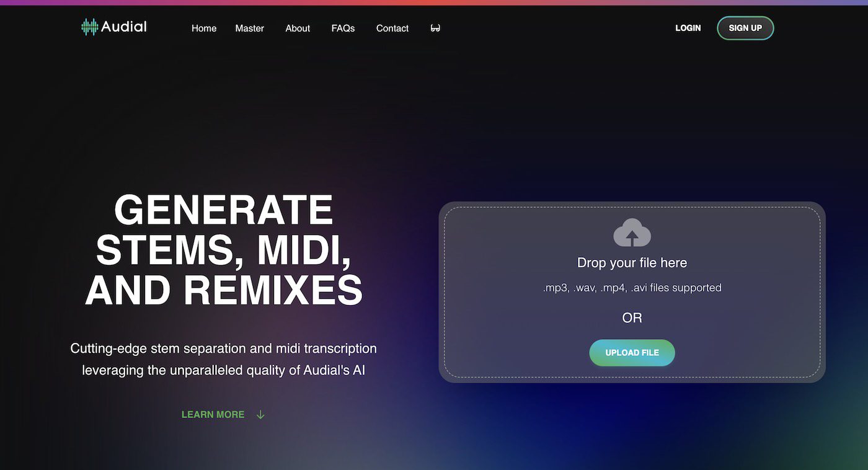Open the Master page
The image size is (868, 470).
click(x=249, y=29)
